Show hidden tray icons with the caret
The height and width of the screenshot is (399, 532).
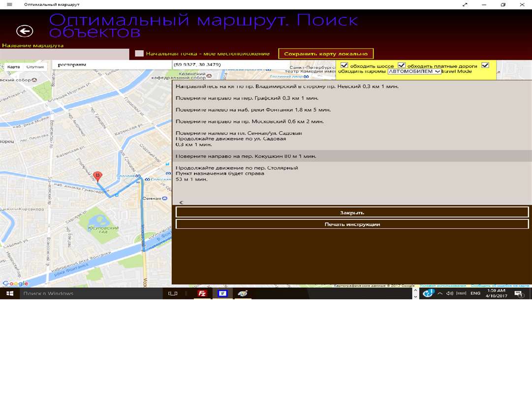[x=440, y=293]
